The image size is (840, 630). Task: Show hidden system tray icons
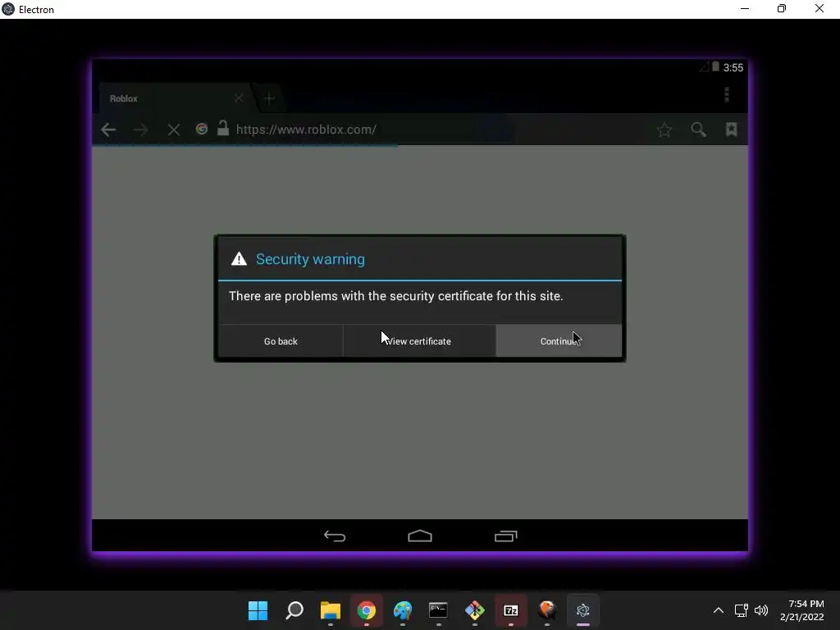(x=719, y=610)
